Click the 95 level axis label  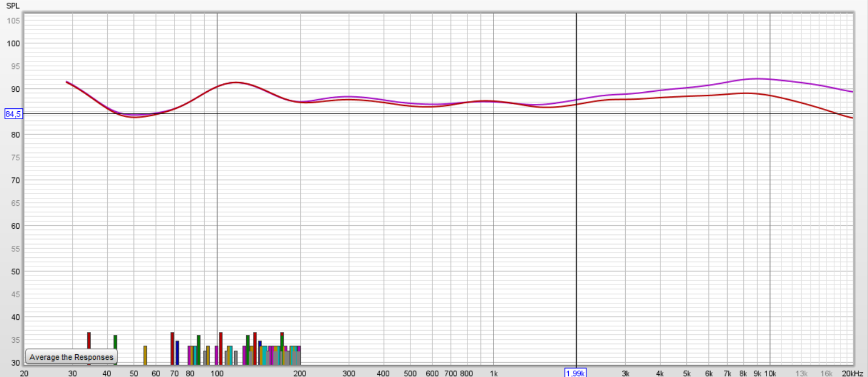[x=15, y=66]
